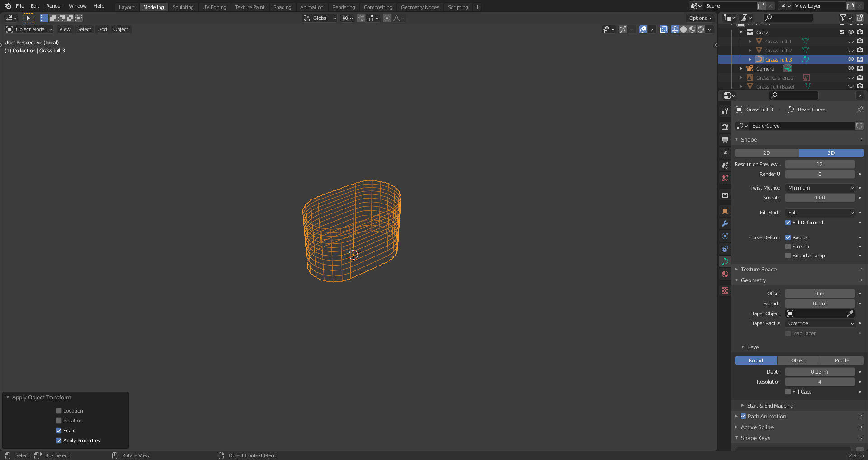Click the pin icon in properties editor
Screen dimensions: 868x460
click(x=859, y=109)
